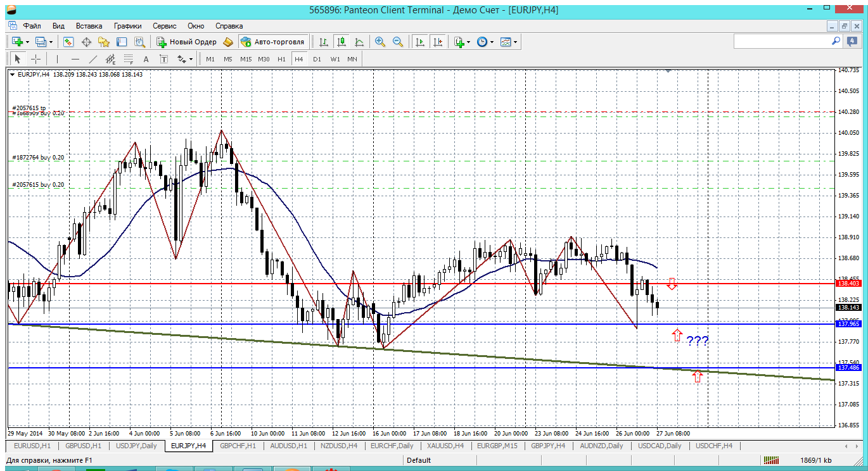Click the Новый Ордер button
The image size is (868, 471).
tap(187, 42)
